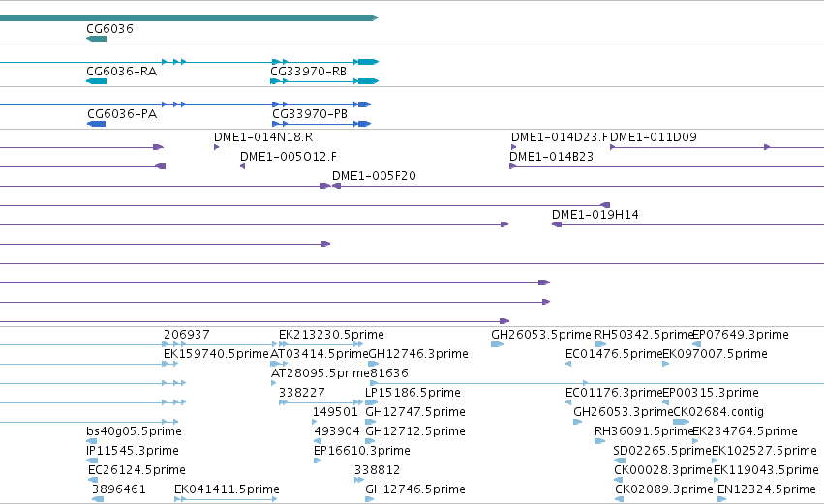Click the CG6036-PA protein label

122,114
